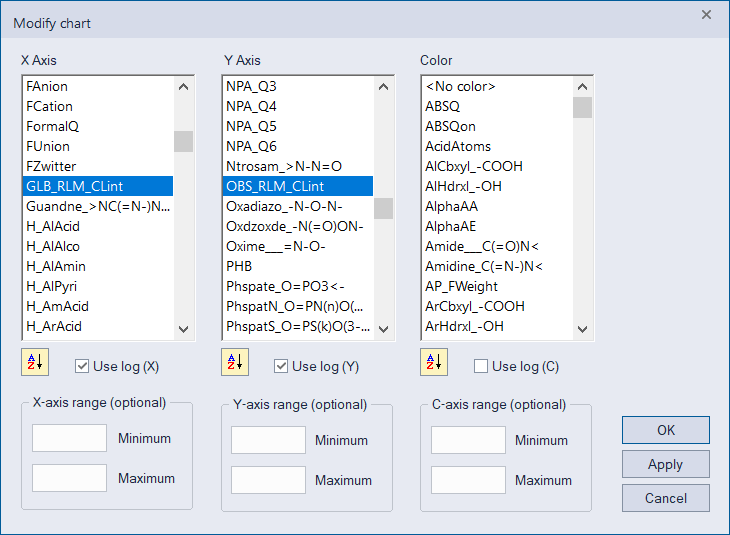The height and width of the screenshot is (535, 730).
Task: Select GLB_RLM_CLint in the X Axis list
Action: click(98, 186)
